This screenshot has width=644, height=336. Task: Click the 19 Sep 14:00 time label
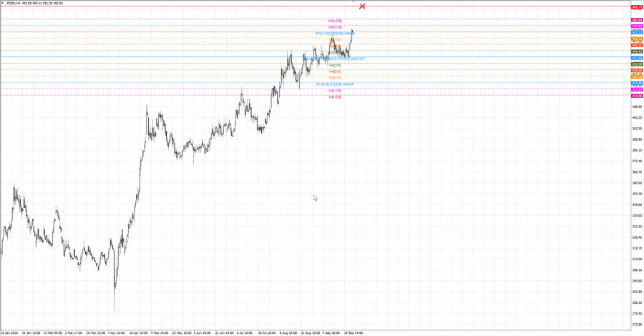tap(353, 333)
